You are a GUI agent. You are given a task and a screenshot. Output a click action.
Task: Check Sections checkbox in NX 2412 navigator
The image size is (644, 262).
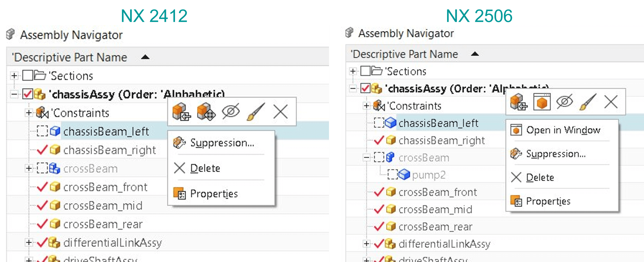tap(28, 76)
